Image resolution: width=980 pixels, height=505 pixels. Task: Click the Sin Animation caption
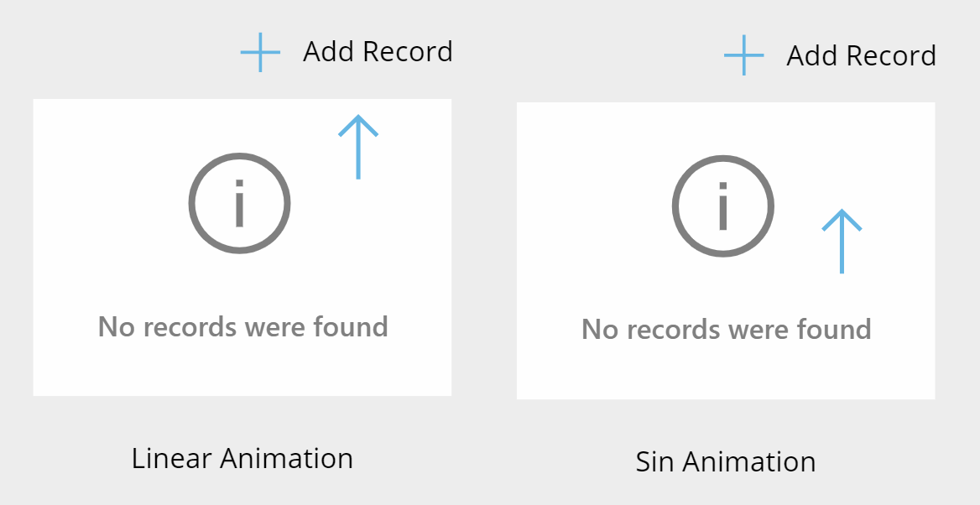point(726,462)
